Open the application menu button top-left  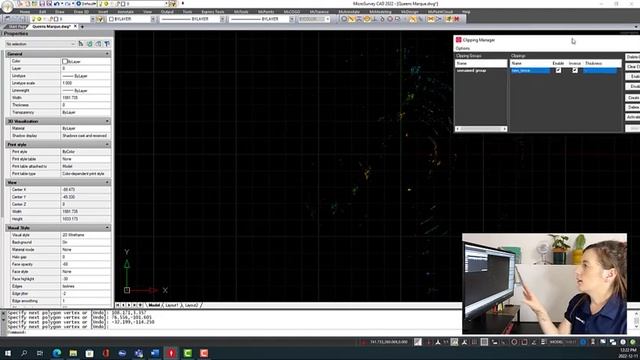click(7, 6)
